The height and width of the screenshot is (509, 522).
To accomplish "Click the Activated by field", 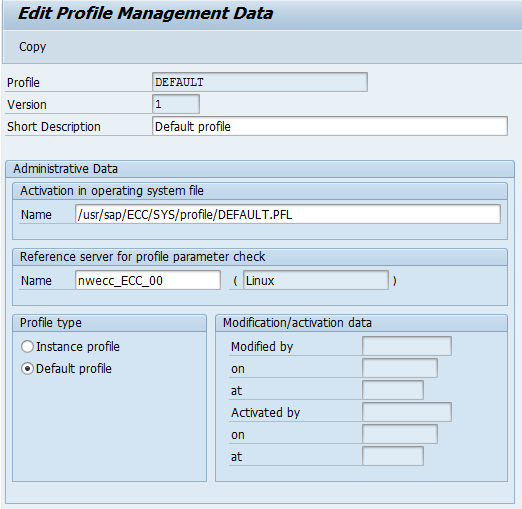I will tap(407, 412).
